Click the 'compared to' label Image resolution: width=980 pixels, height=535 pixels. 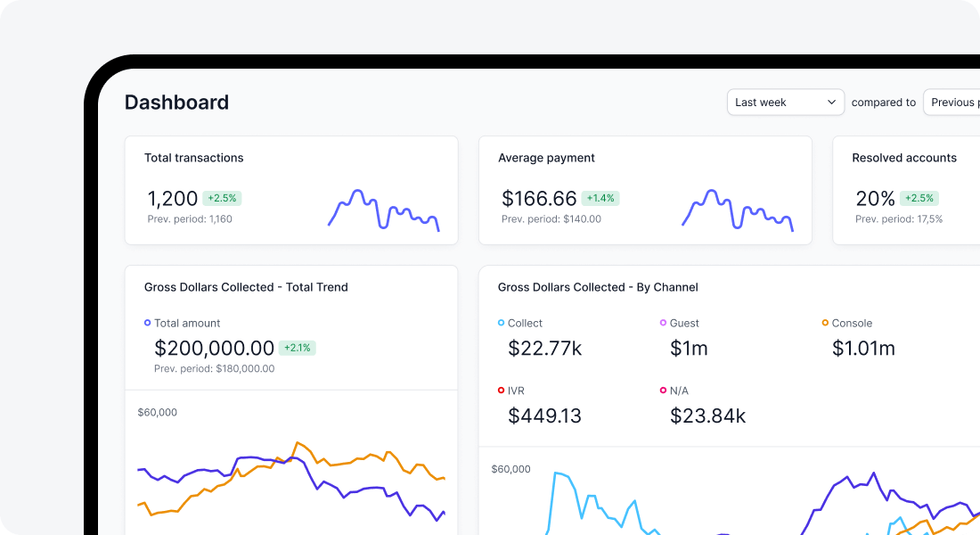click(x=884, y=102)
